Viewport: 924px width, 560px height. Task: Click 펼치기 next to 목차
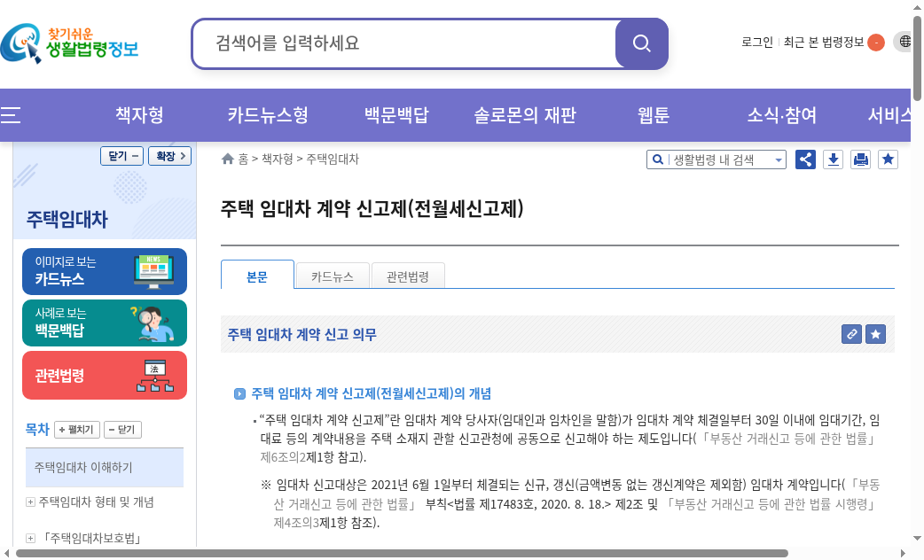point(77,430)
